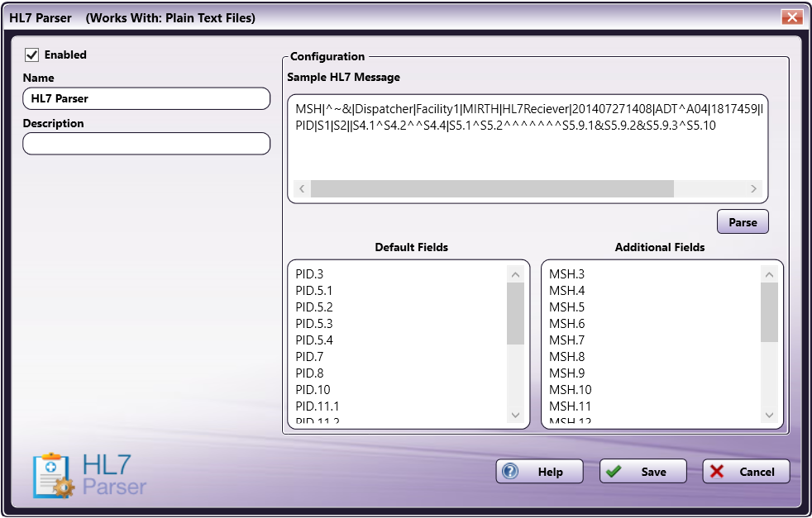Click the blue question mark Help icon

tap(510, 472)
